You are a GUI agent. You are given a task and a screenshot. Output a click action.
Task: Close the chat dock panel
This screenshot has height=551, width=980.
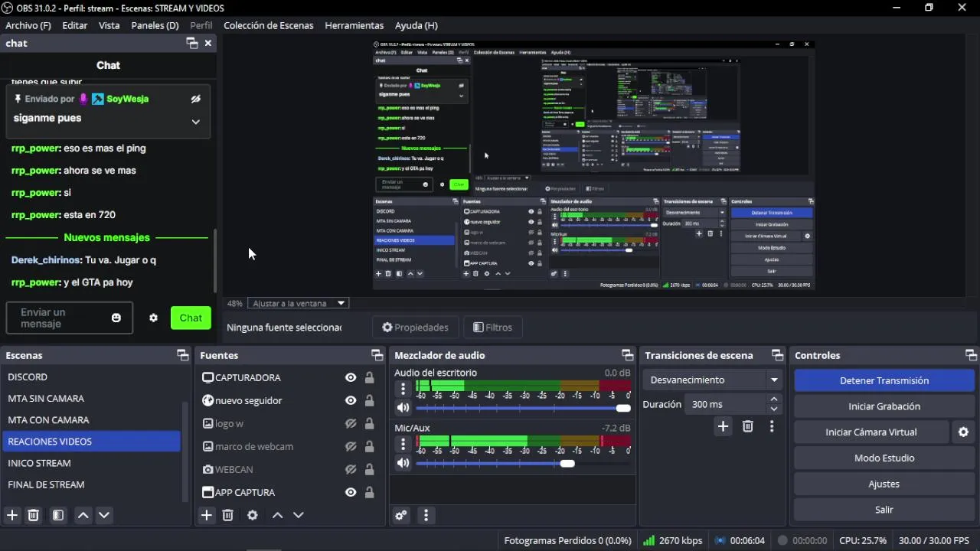(x=207, y=44)
